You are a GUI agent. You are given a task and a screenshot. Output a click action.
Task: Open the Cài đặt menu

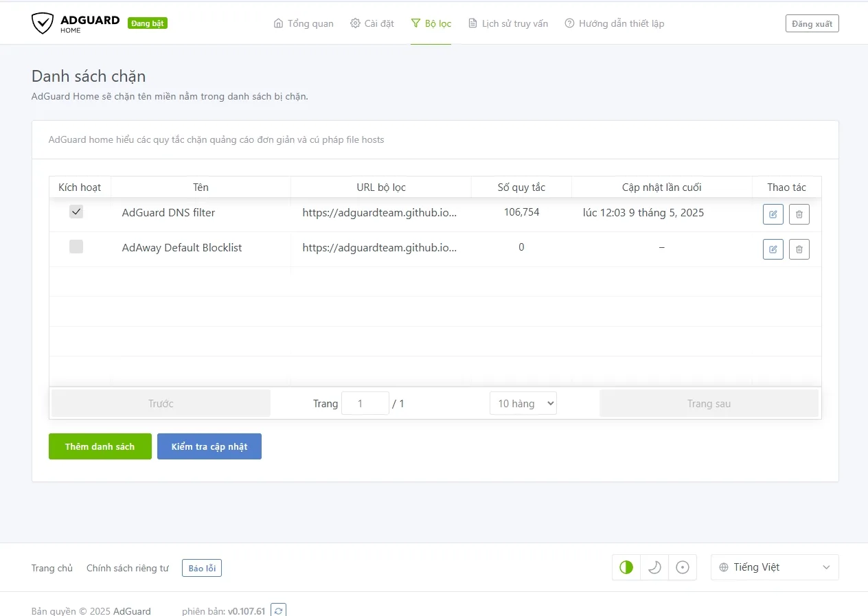pos(372,23)
